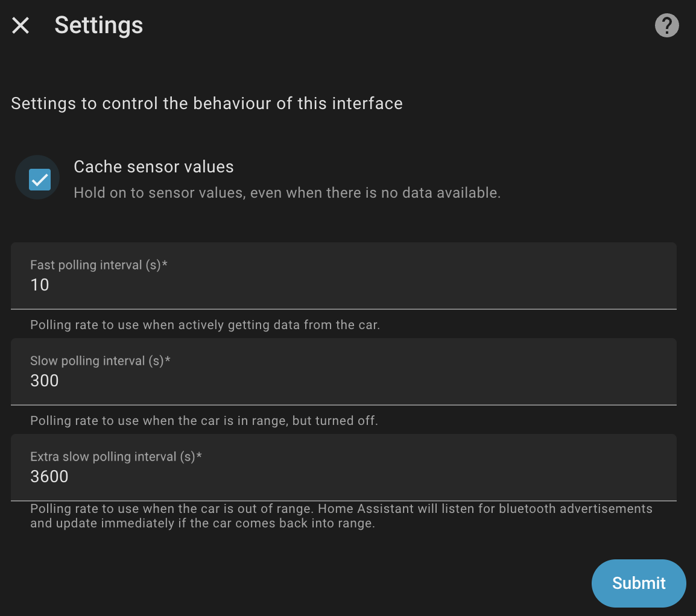Place cursor on the value 3600
Viewport: 696px width, 616px height.
(49, 477)
